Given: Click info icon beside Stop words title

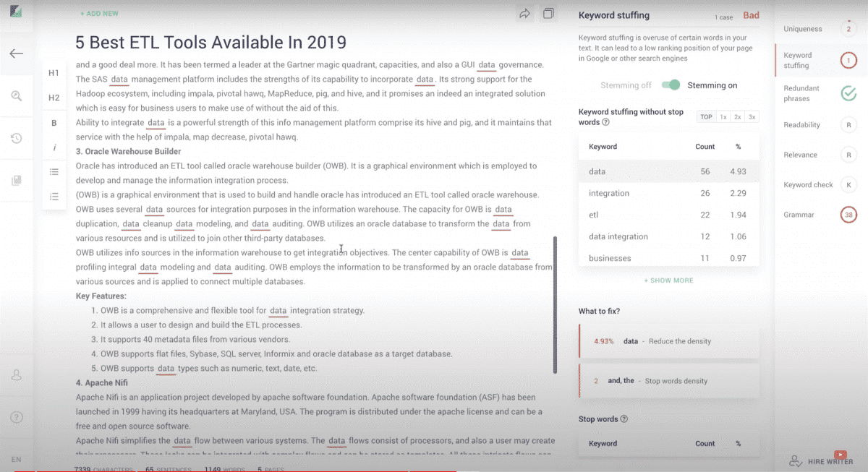Looking at the screenshot, I should (x=624, y=419).
